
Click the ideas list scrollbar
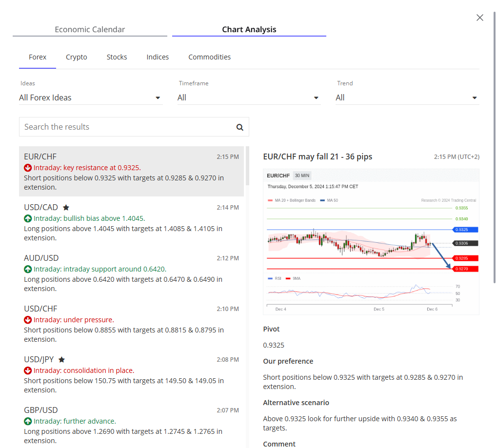coord(247,166)
